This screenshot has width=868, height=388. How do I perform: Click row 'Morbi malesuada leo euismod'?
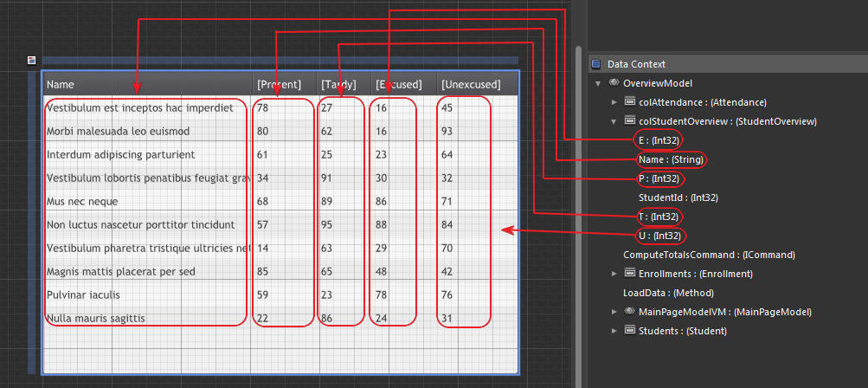click(x=280, y=131)
